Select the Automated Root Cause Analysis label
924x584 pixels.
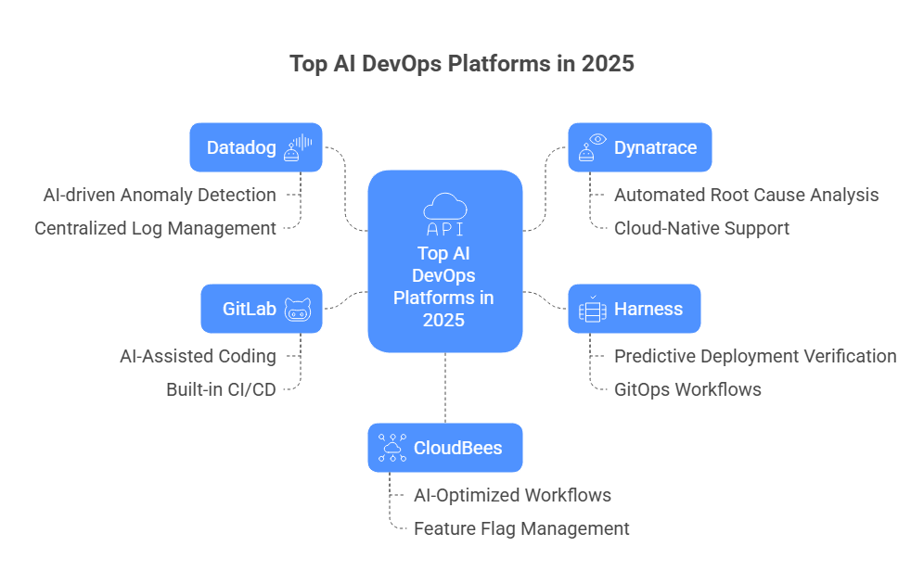pyautogui.click(x=747, y=195)
